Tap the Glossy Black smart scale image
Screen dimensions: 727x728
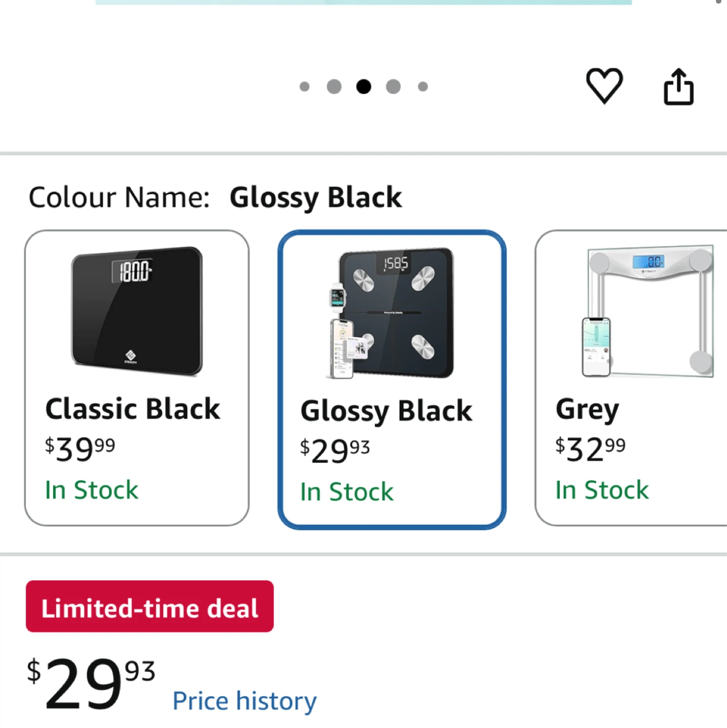391,313
